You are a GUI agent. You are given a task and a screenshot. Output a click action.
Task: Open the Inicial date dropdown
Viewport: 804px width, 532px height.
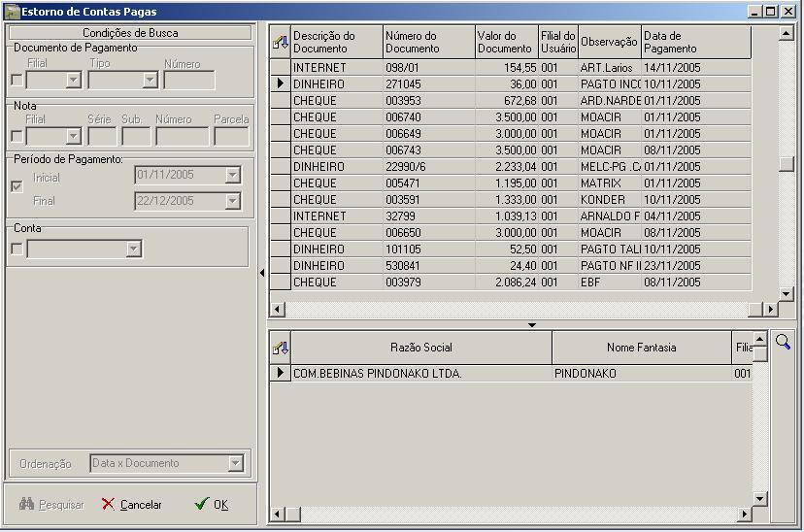point(233,175)
